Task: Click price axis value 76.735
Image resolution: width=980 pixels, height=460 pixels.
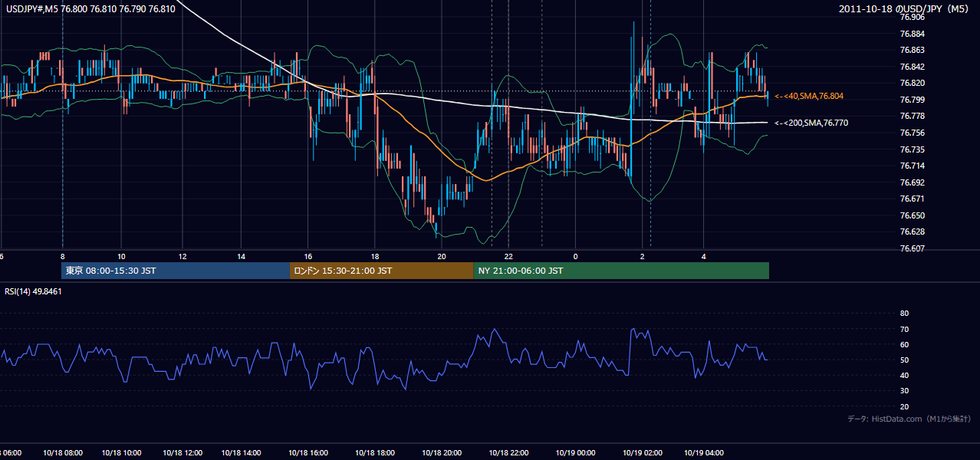Action: click(912, 149)
